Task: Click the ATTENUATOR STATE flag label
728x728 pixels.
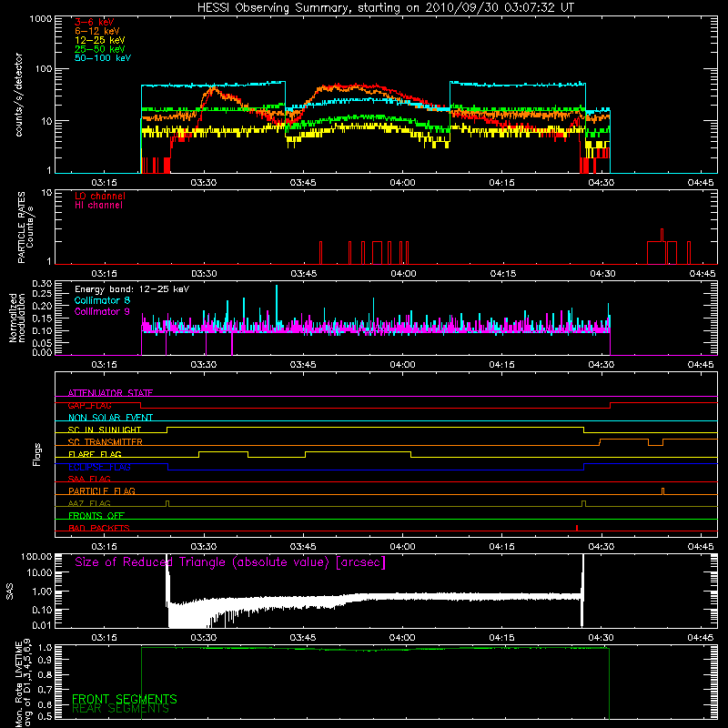Action: coord(110,393)
